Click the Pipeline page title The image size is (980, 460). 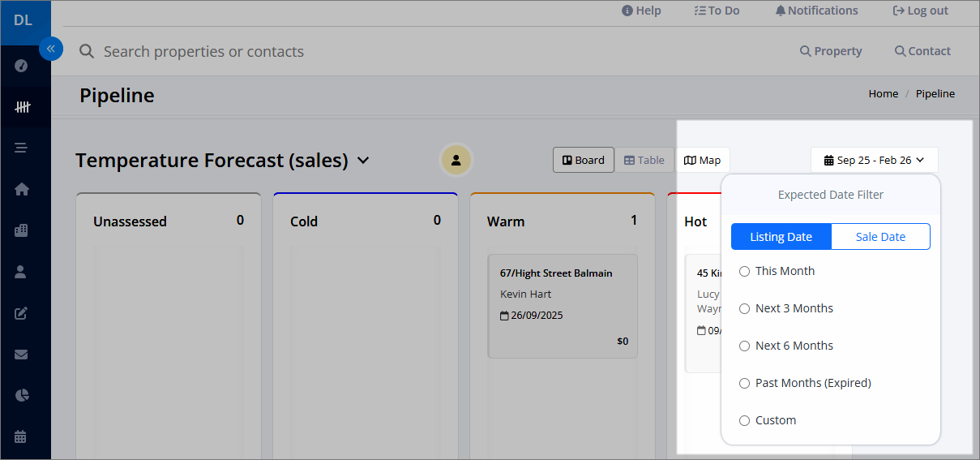pos(117,96)
